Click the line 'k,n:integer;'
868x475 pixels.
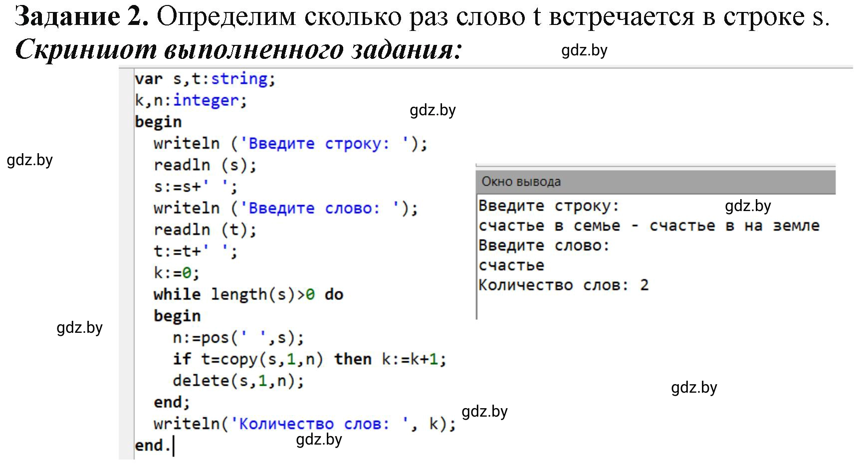(191, 100)
